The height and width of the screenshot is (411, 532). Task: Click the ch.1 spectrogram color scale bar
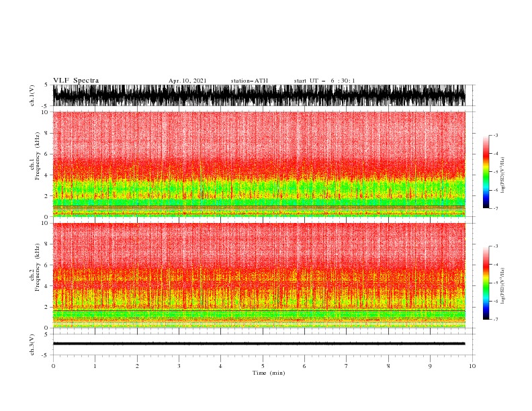pyautogui.click(x=486, y=172)
